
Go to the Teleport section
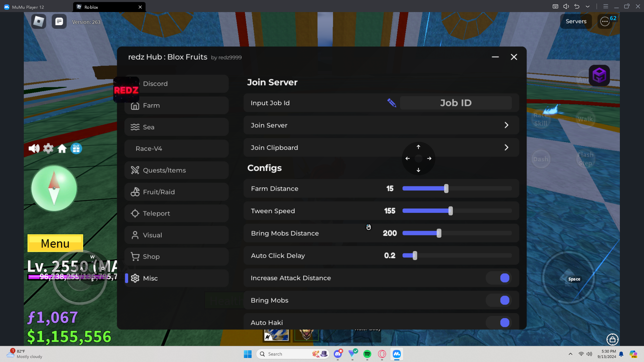pyautogui.click(x=177, y=214)
